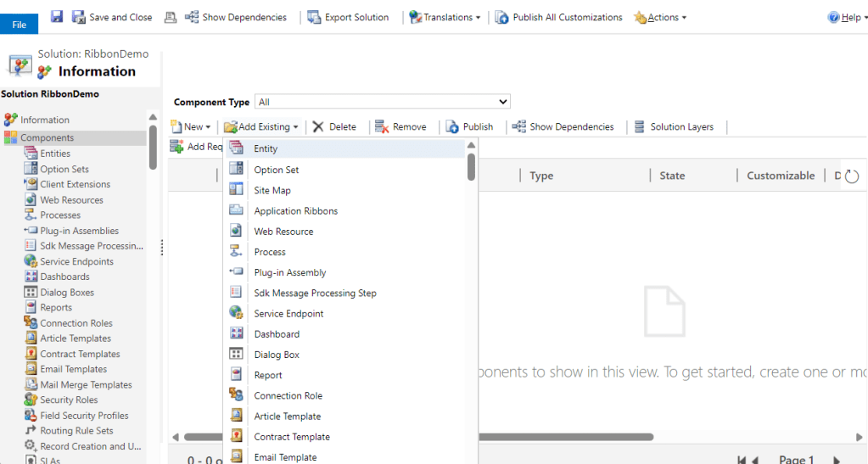868x464 pixels.
Task: Click the blue File button
Action: pyautogui.click(x=19, y=25)
